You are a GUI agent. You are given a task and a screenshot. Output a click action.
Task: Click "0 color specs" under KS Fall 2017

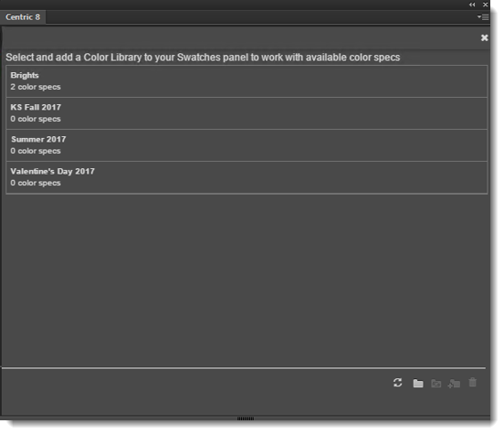[36, 119]
